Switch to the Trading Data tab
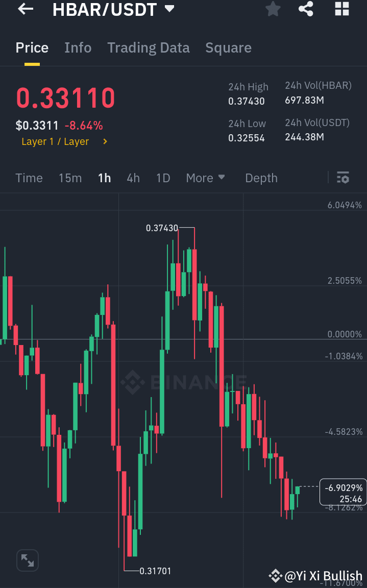The image size is (367, 588). 148,47
